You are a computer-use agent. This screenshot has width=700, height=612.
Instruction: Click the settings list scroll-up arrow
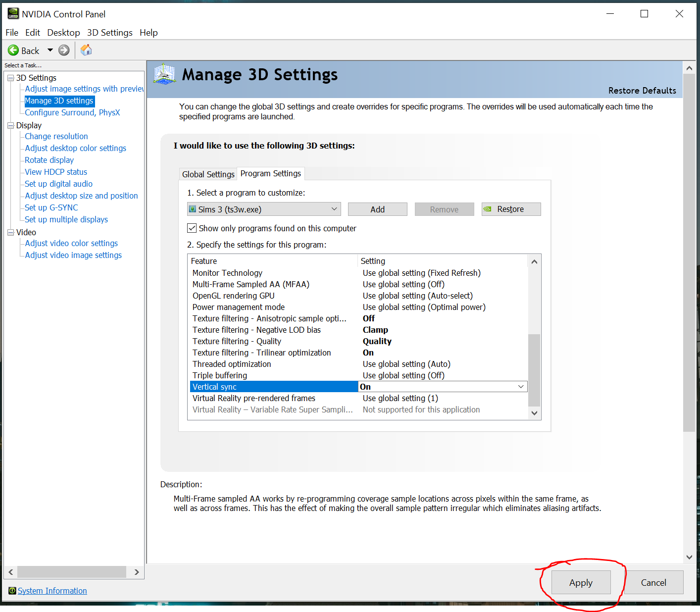coord(534,261)
